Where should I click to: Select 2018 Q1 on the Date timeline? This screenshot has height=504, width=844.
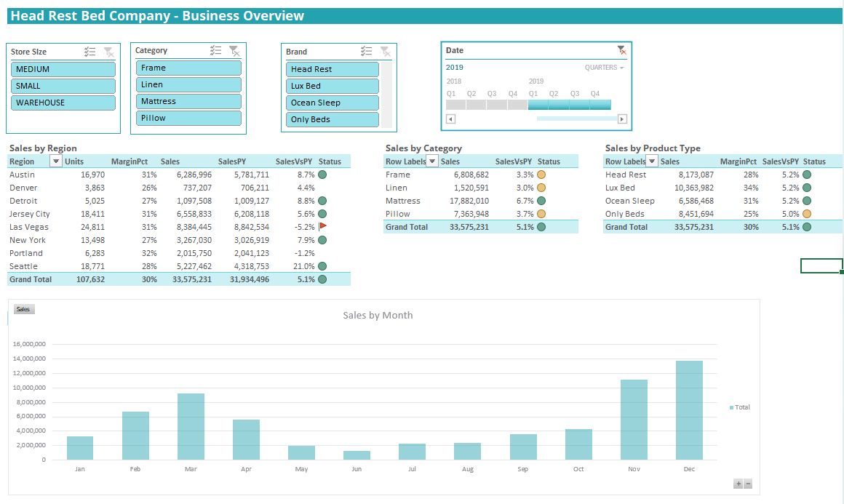pyautogui.click(x=456, y=105)
